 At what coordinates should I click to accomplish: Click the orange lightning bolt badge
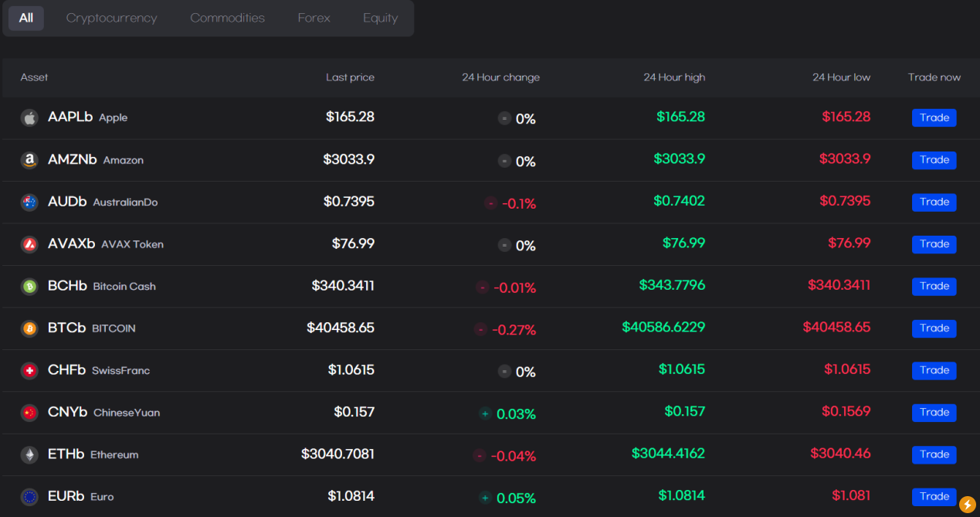(967, 505)
